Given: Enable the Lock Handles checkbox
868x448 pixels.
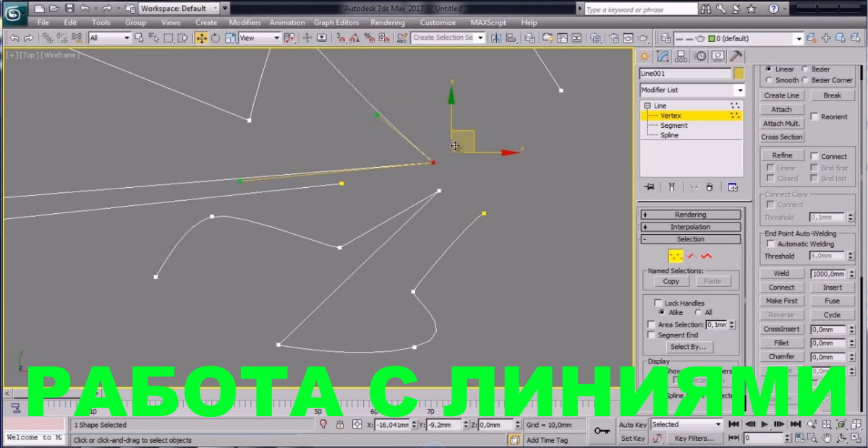Looking at the screenshot, I should 658,303.
